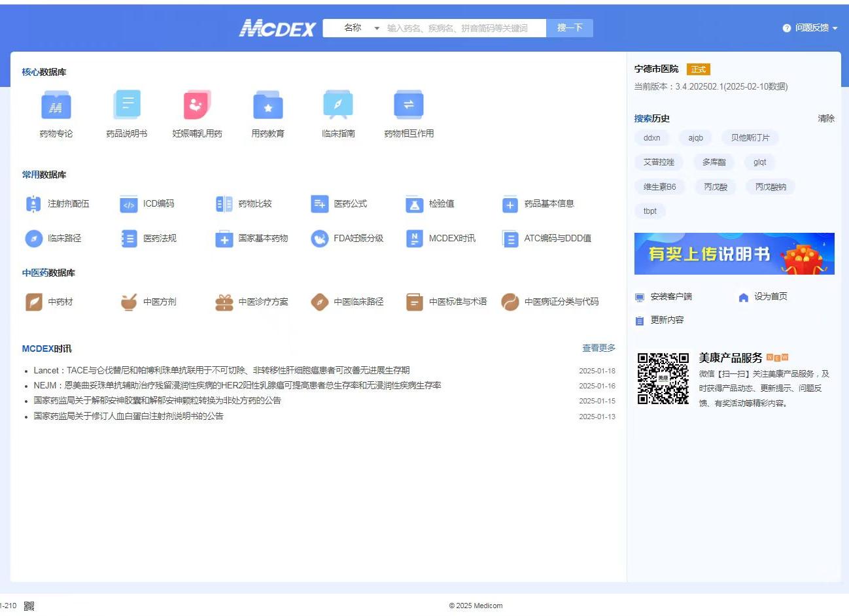Open 中医方剂 mortar icon
The width and height of the screenshot is (849, 616).
pyautogui.click(x=129, y=302)
